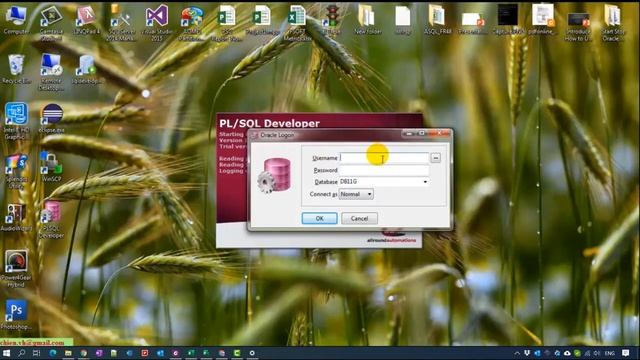Image resolution: width=640 pixels, height=360 pixels.
Task: Select the Intel HD Graphics shortcut
Action: point(16,120)
